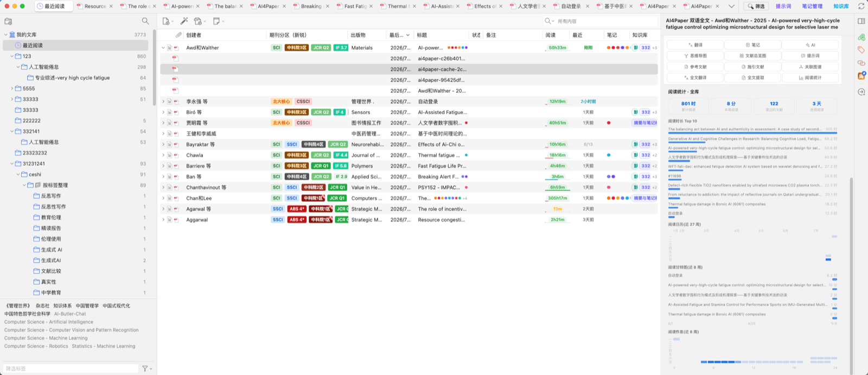
Task: Open the orange tags side icon
Action: coord(861,50)
